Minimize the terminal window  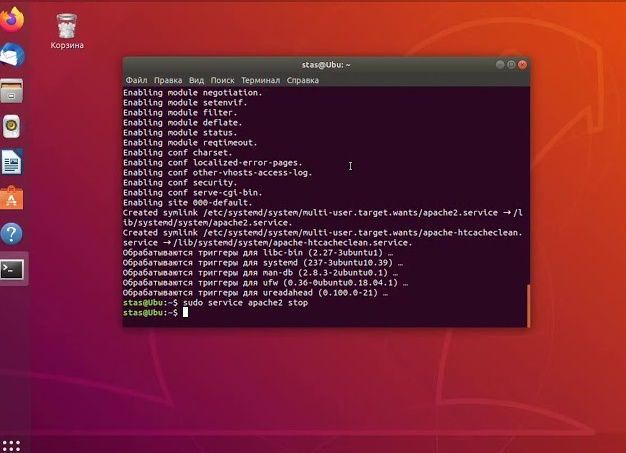[500, 65]
